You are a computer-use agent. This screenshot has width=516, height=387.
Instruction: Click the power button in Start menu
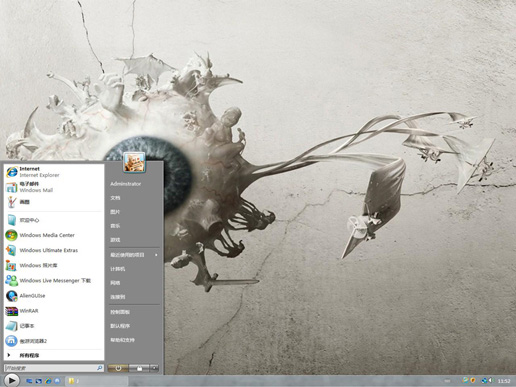click(x=118, y=368)
